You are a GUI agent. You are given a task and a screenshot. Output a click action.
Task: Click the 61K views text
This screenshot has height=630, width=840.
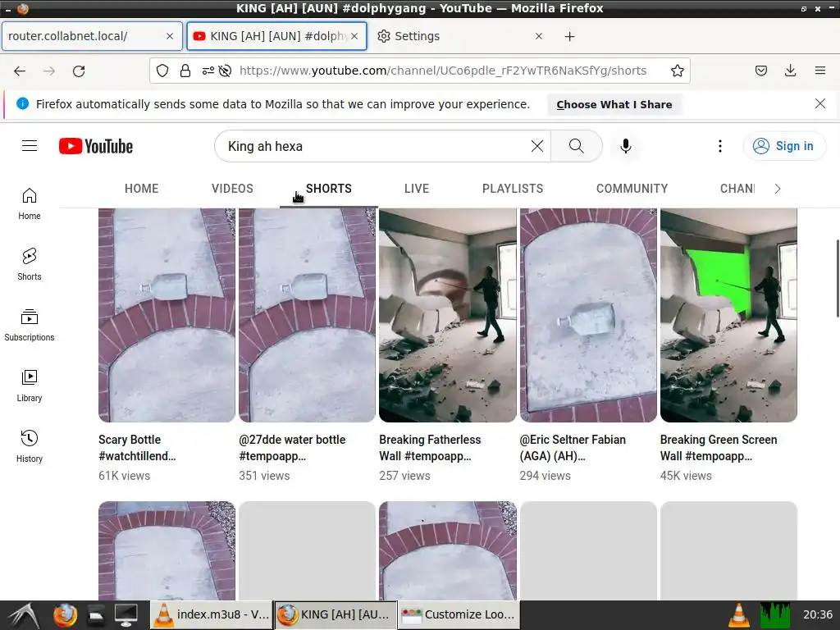pos(125,476)
